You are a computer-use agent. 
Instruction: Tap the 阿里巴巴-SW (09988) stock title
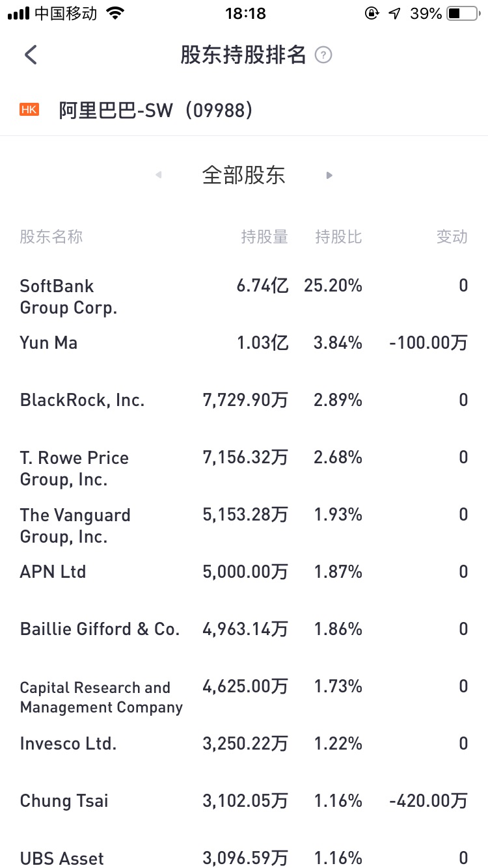click(x=156, y=111)
